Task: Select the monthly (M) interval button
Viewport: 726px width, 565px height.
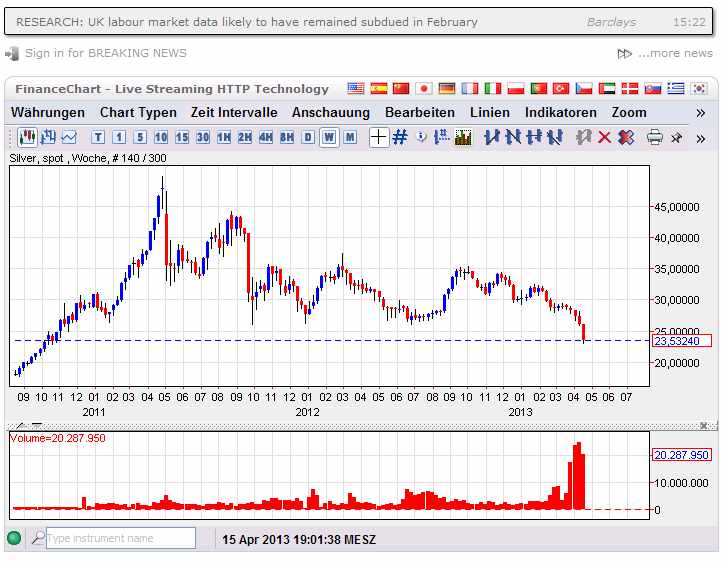Action: 350,138
